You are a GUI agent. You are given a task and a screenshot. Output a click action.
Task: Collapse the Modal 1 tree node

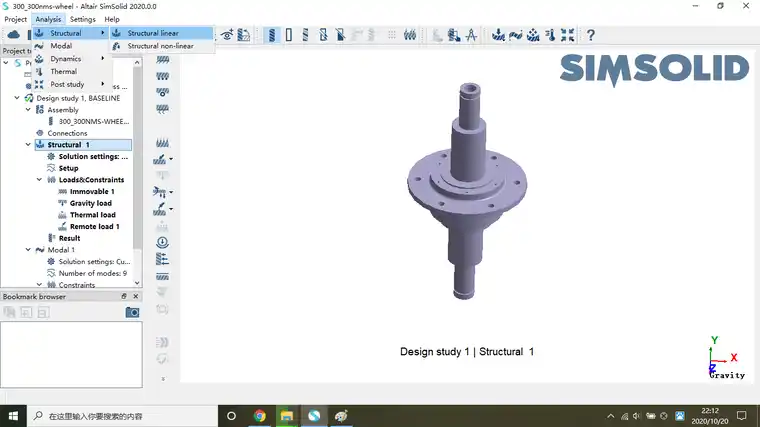tap(28, 250)
